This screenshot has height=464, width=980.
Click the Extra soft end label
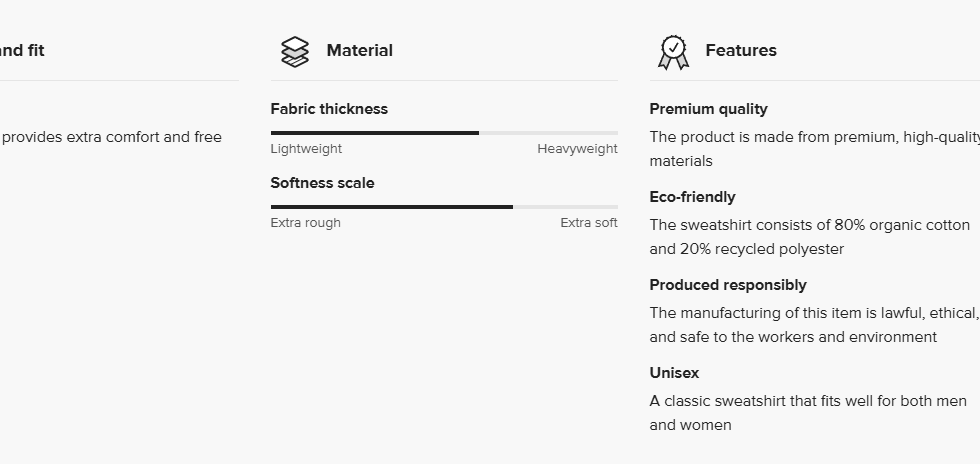coord(588,223)
